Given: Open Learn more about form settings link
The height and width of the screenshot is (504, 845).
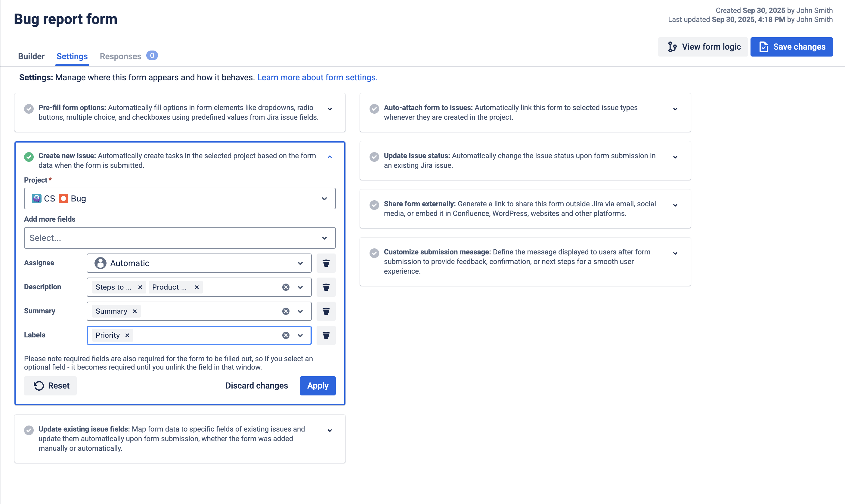Looking at the screenshot, I should tap(317, 77).
